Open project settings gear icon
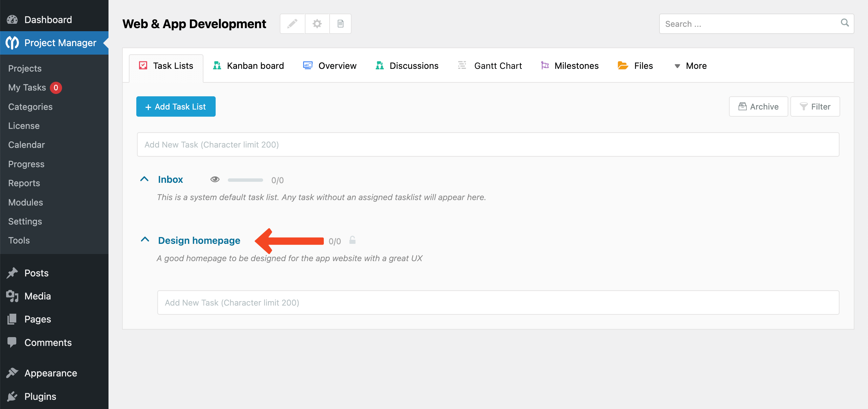This screenshot has width=868, height=409. (x=317, y=24)
